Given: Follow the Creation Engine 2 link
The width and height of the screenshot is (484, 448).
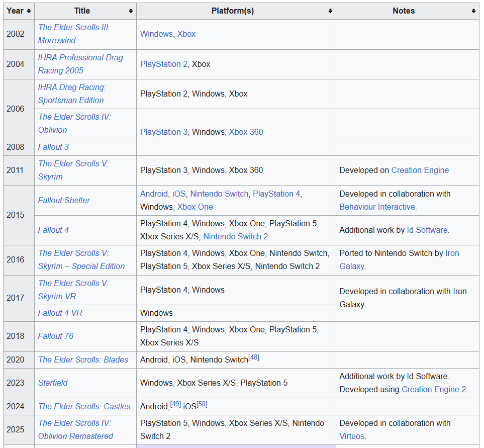Looking at the screenshot, I should (x=434, y=389).
